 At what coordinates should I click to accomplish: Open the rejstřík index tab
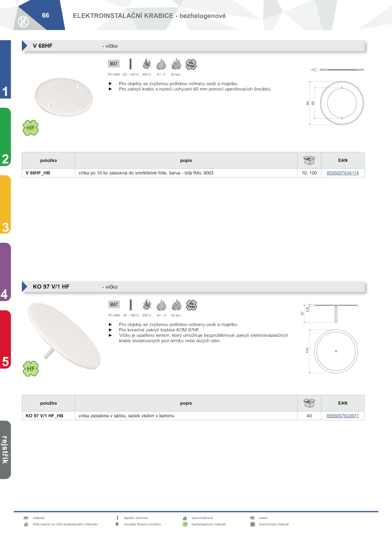point(5,450)
